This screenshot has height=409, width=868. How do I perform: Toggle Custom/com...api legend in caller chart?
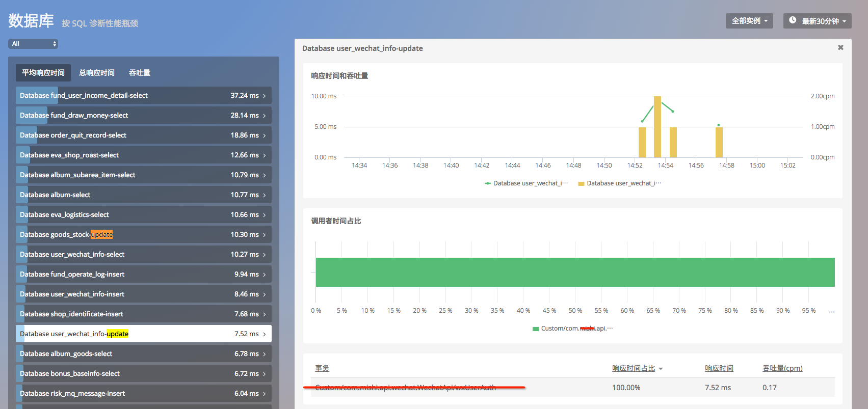point(573,329)
